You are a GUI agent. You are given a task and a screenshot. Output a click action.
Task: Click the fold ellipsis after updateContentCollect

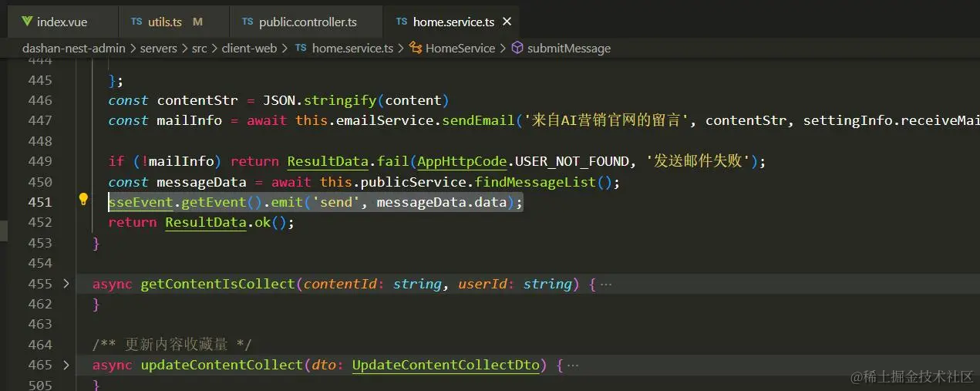click(573, 365)
